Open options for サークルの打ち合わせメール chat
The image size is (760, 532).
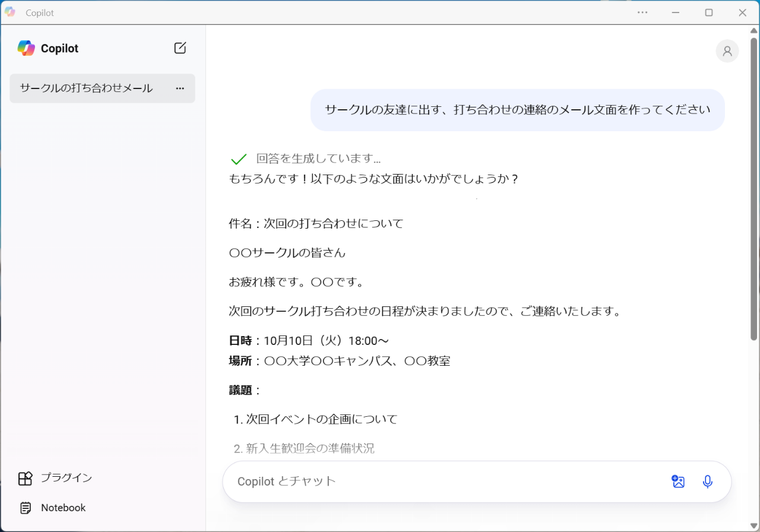point(180,88)
